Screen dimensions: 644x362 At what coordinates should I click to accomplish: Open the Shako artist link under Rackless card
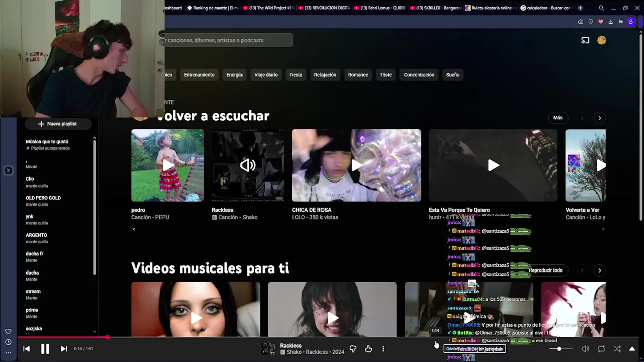click(x=250, y=217)
